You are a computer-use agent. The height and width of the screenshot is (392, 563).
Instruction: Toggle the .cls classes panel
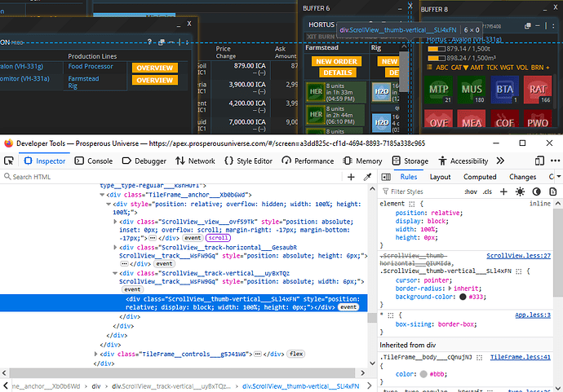click(487, 192)
